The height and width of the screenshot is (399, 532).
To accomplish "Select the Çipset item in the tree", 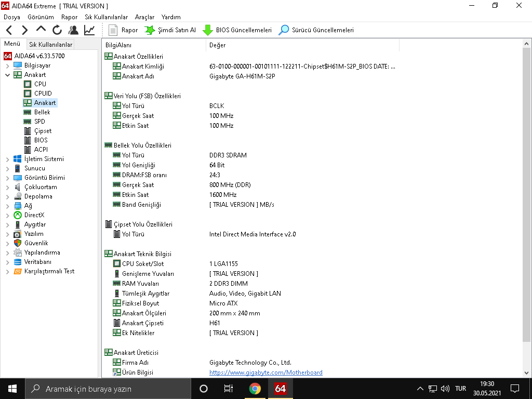I will click(43, 130).
